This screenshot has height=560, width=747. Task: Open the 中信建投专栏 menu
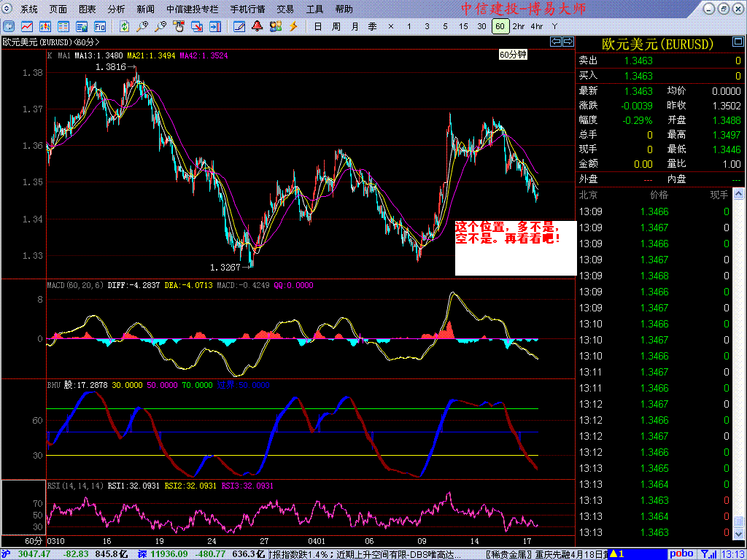(193, 9)
